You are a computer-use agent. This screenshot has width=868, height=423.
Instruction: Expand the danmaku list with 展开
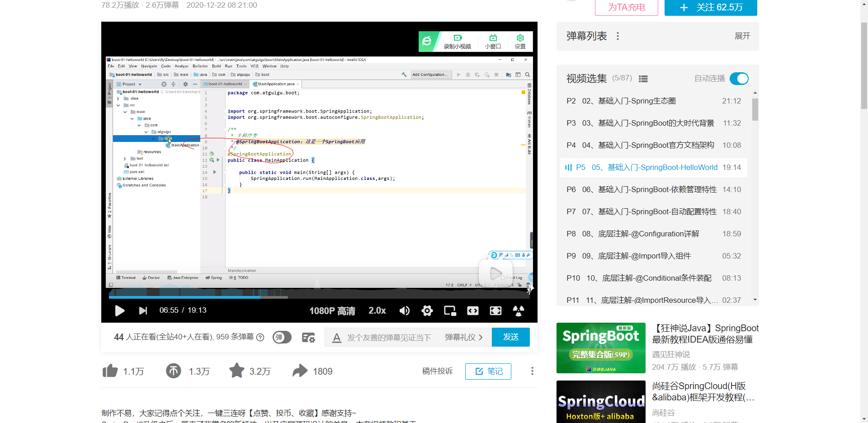coord(742,36)
